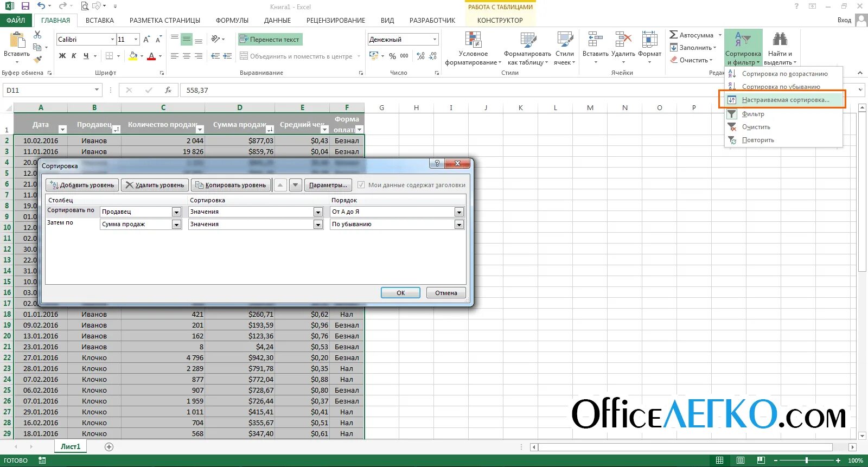Confirm sorting with OK button
Viewport: 868px width, 467px height.
click(400, 293)
